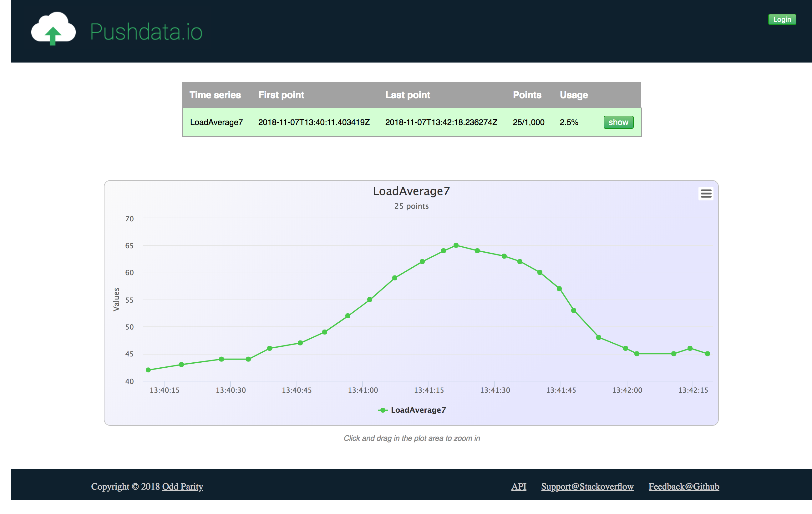Click the First point column header

(281, 95)
